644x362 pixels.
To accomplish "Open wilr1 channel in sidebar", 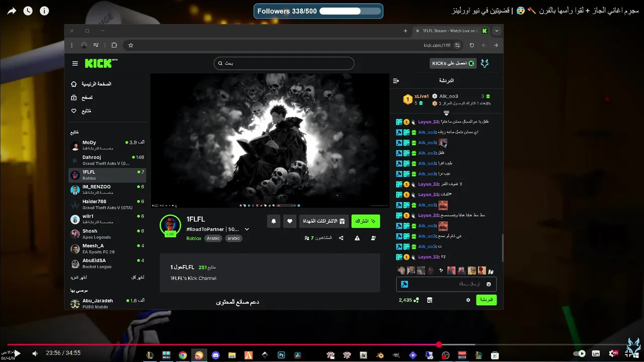I will point(108,219).
